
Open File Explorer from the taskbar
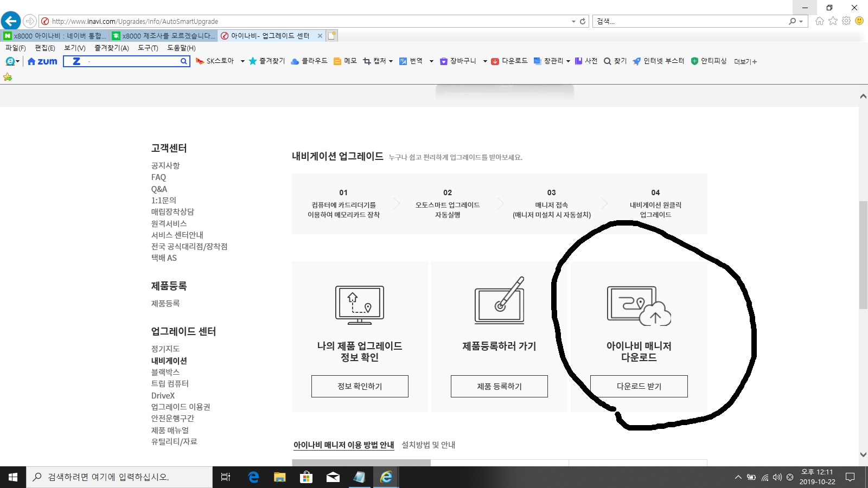[280, 477]
